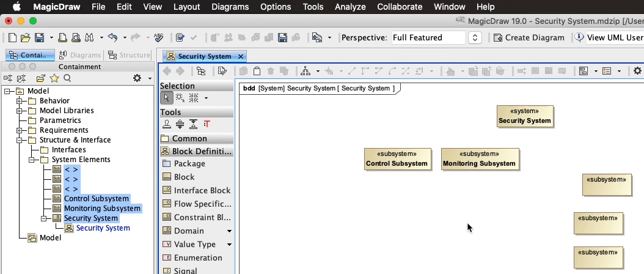Click the binoculars Find icon
The height and width of the screenshot is (274, 644).
90,38
